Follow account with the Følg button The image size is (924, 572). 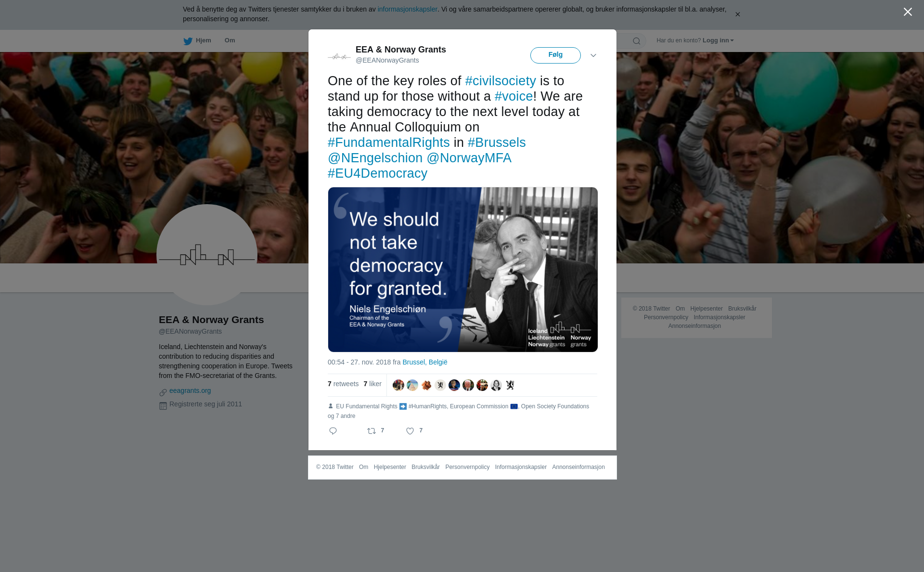pyautogui.click(x=555, y=55)
